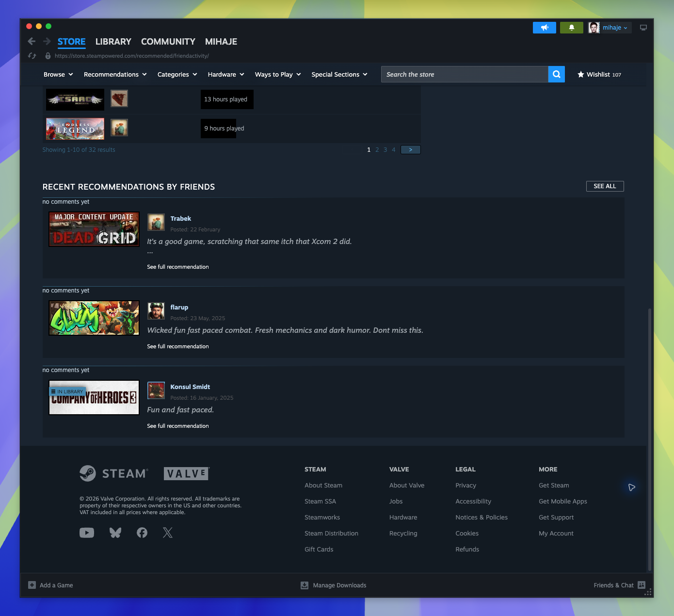Click flarup's avatar image
674x616 pixels.
click(156, 311)
